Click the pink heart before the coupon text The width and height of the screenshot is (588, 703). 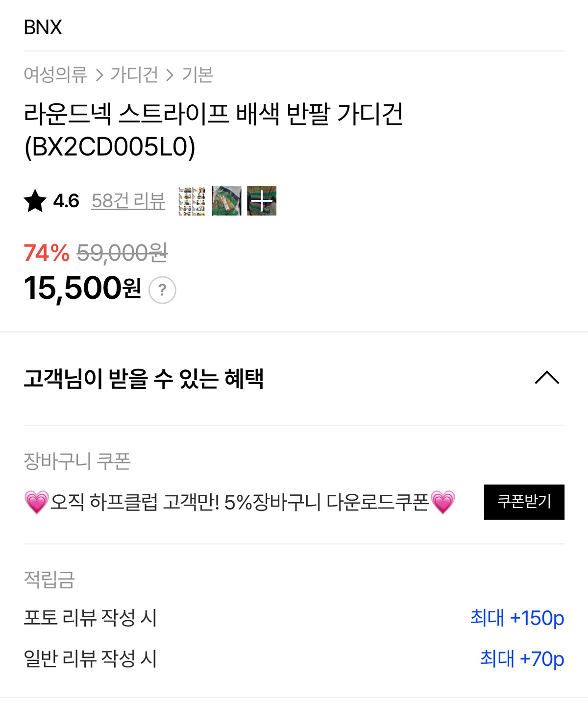37,502
